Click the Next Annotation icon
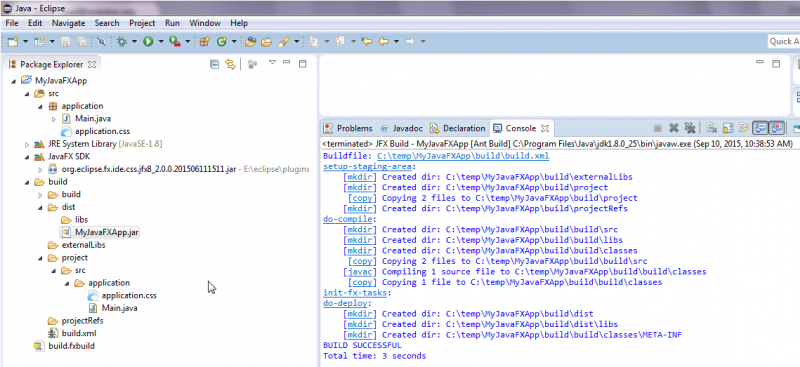The height and width of the screenshot is (367, 800). coord(314,42)
